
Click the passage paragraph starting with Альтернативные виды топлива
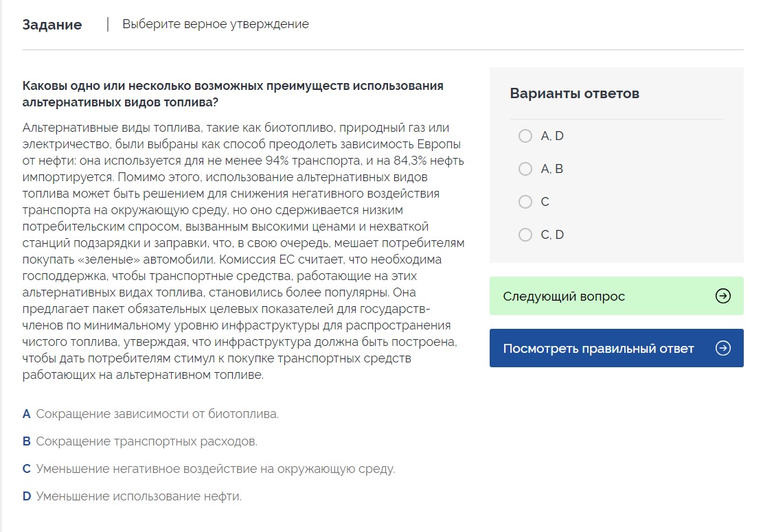tap(243, 251)
